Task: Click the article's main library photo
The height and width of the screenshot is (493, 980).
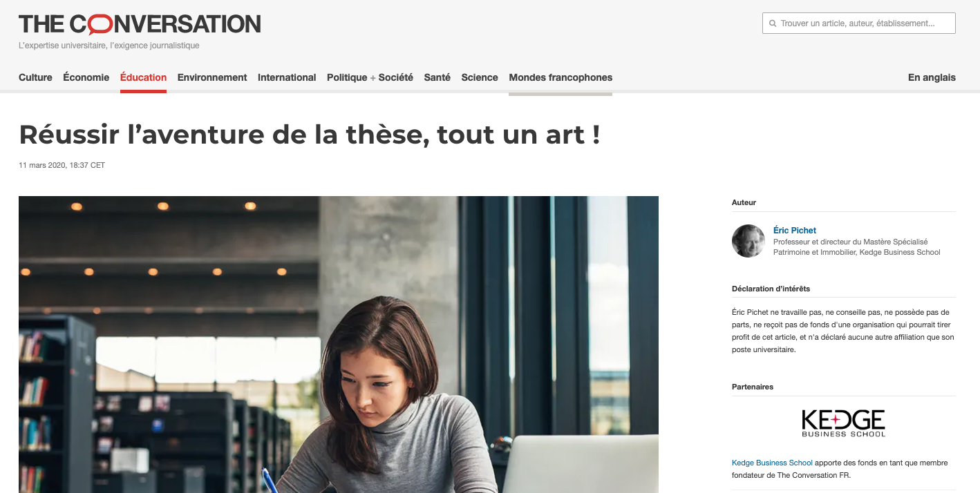Action: click(339, 345)
